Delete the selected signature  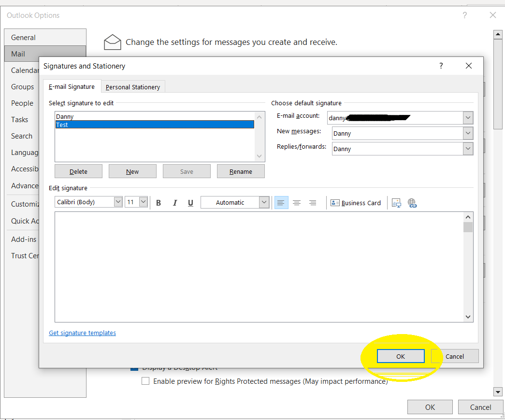click(79, 171)
